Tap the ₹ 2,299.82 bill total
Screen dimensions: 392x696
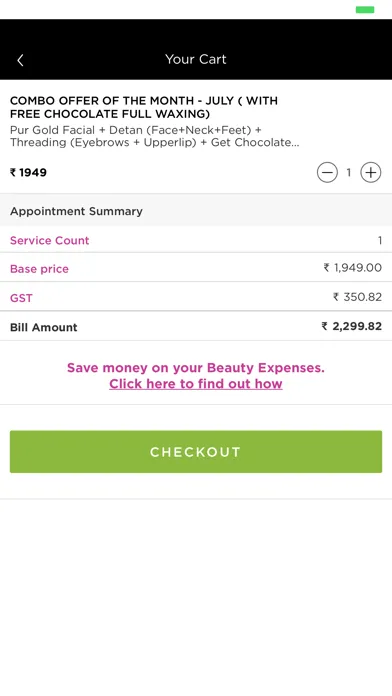click(x=352, y=326)
